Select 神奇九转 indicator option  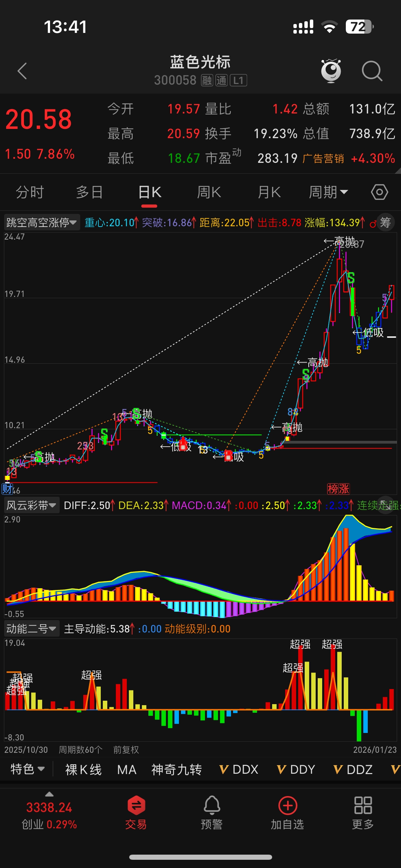177,770
